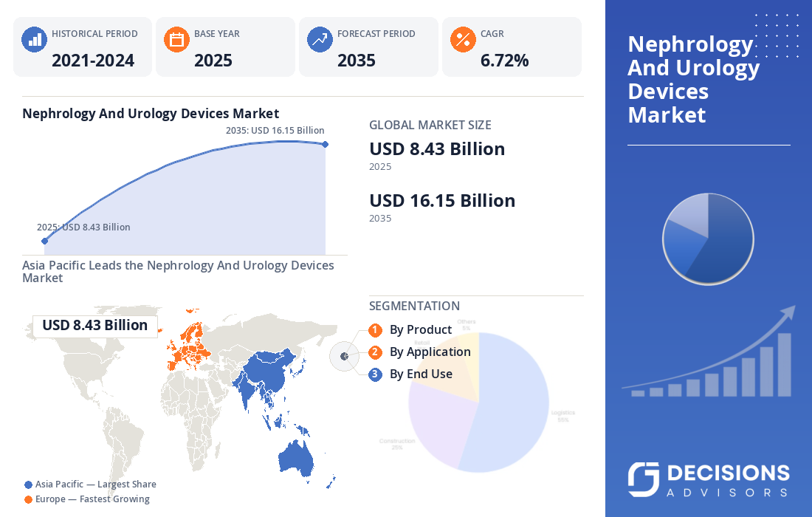Click the forecast period 2035 value
Image resolution: width=812 pixels, height=517 pixels.
pos(357,61)
